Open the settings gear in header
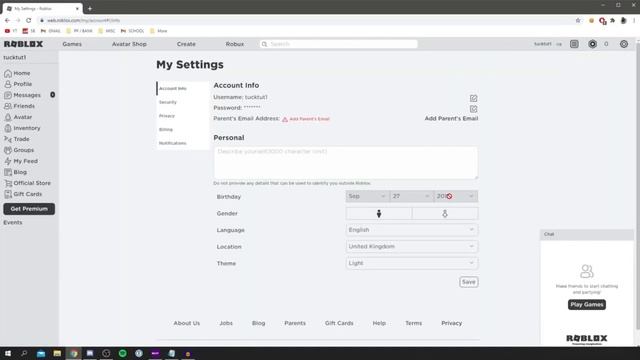The image size is (640, 360). (624, 44)
